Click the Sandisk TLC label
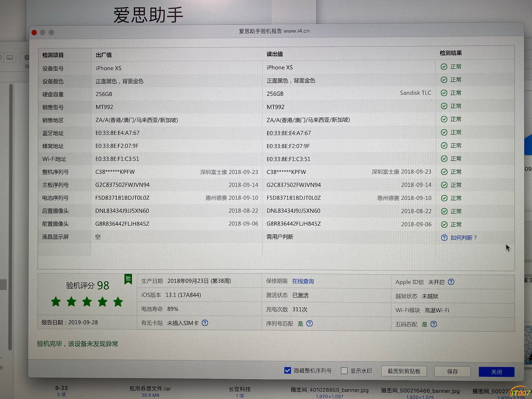Screen dimensions: 532x399 click(x=416, y=93)
